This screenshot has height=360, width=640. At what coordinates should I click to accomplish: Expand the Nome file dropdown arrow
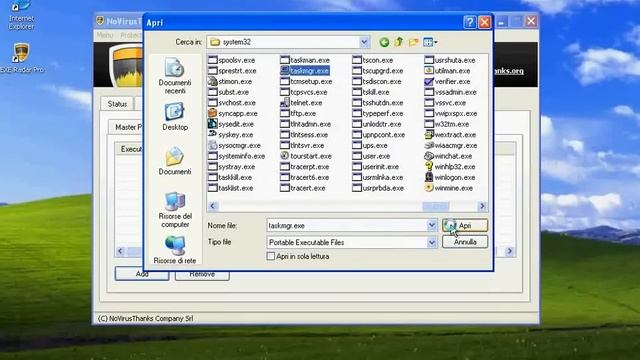(x=432, y=225)
